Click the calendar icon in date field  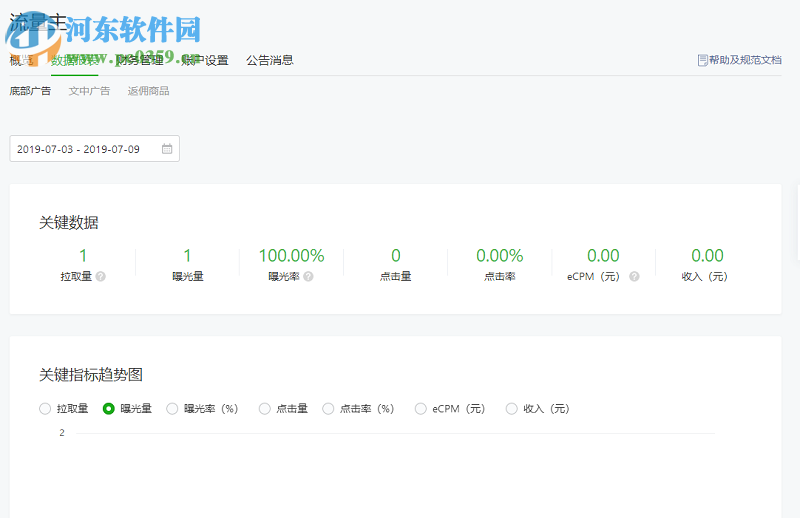tap(167, 149)
